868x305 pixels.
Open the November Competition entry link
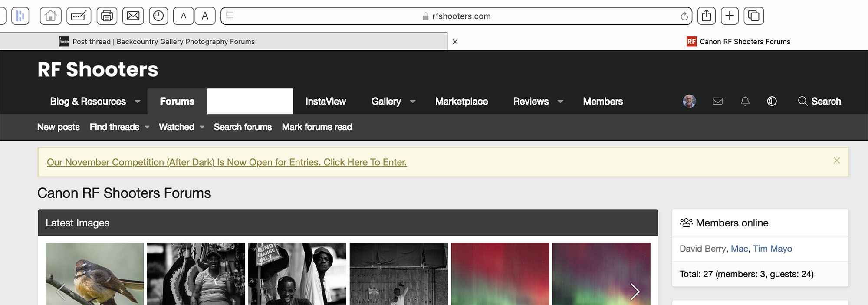click(x=227, y=162)
